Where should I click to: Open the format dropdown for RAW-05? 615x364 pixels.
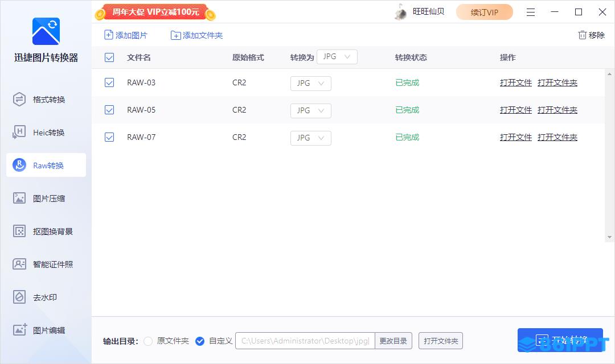[x=310, y=110]
